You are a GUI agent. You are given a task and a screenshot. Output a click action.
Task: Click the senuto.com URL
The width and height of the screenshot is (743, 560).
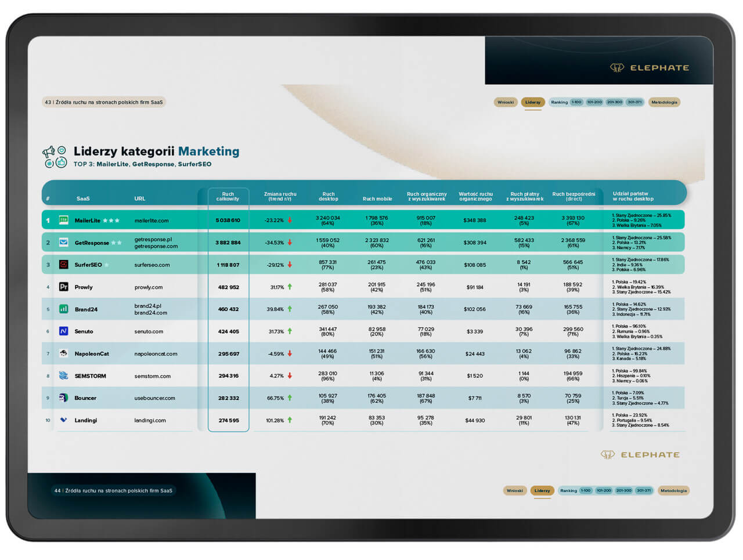(x=149, y=331)
